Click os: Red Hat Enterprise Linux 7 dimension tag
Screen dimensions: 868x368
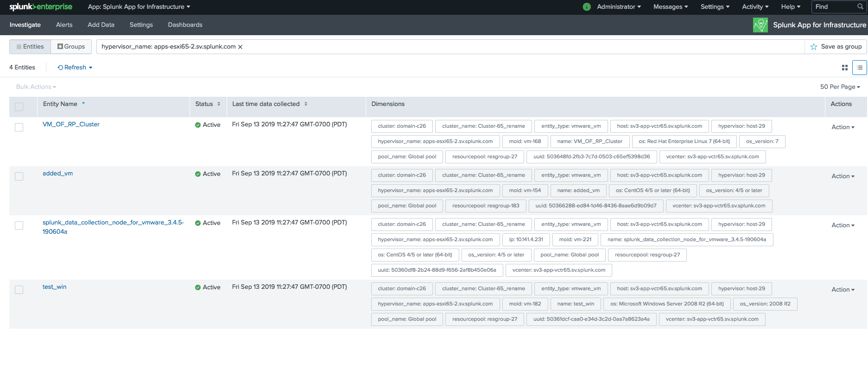684,142
